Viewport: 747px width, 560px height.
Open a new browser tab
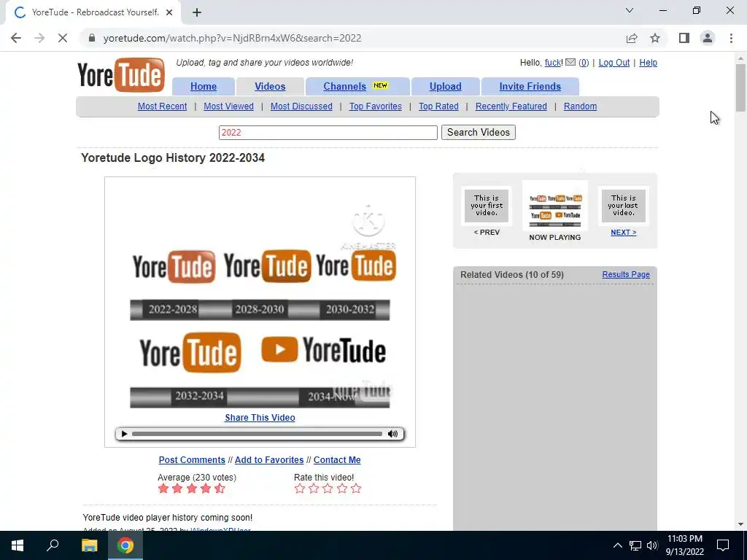click(x=197, y=12)
